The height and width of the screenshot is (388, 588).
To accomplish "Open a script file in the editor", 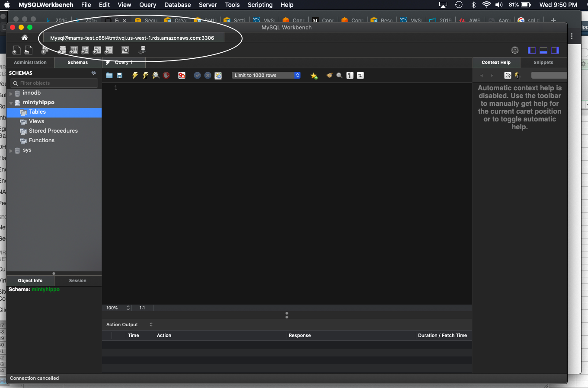I will click(109, 75).
